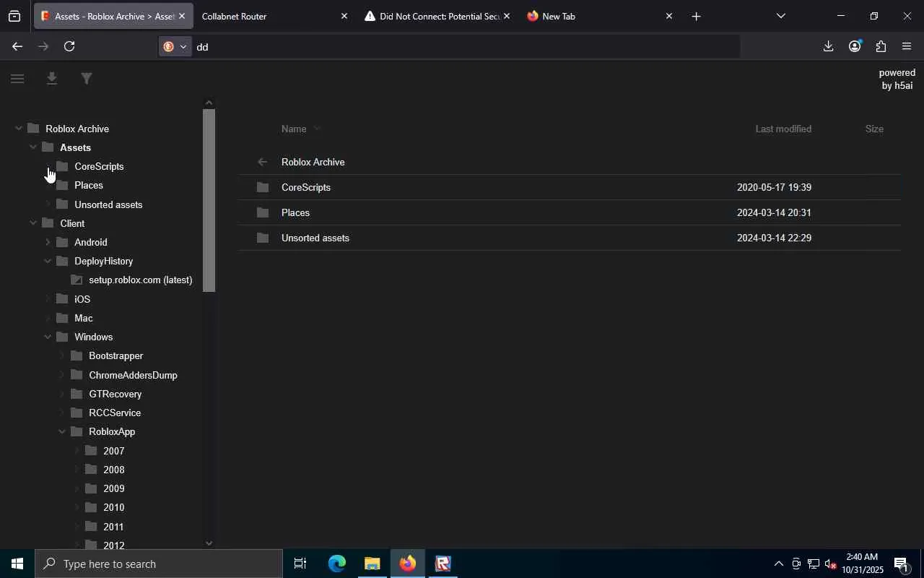Sort the listing by Size column

click(x=874, y=129)
